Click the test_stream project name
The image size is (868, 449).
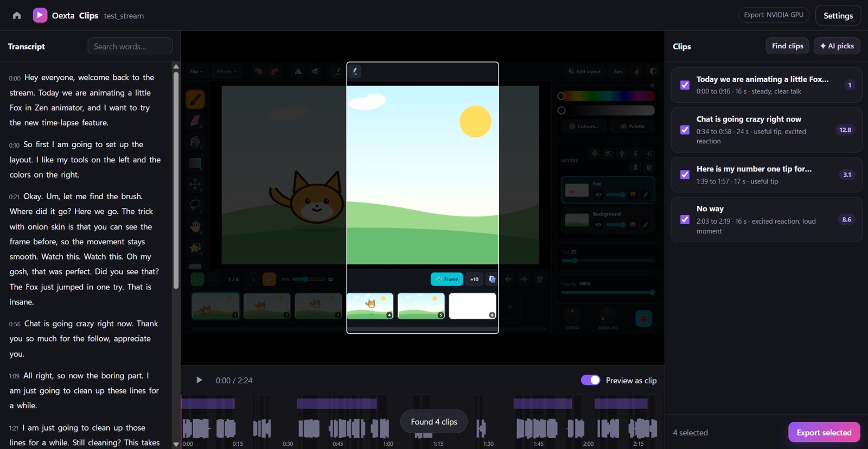point(124,16)
